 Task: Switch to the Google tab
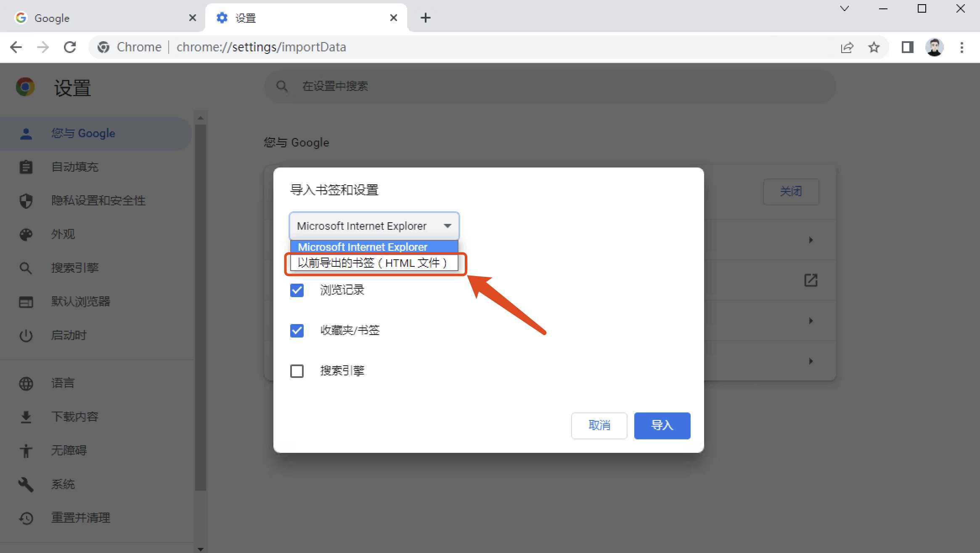(x=103, y=18)
